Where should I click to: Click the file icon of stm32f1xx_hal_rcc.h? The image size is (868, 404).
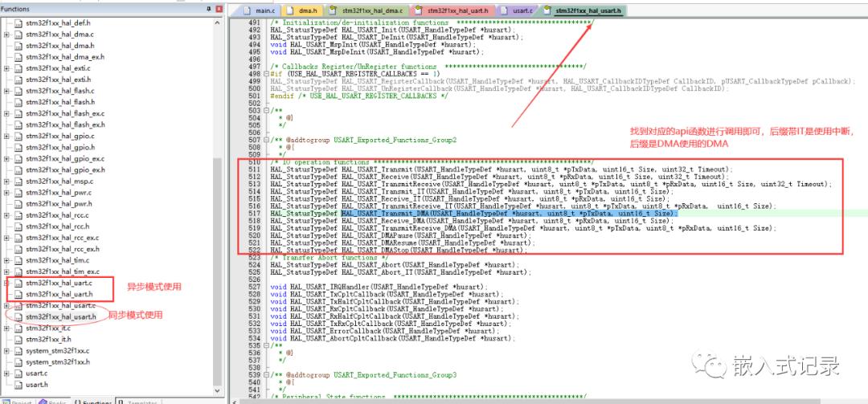coord(18,226)
